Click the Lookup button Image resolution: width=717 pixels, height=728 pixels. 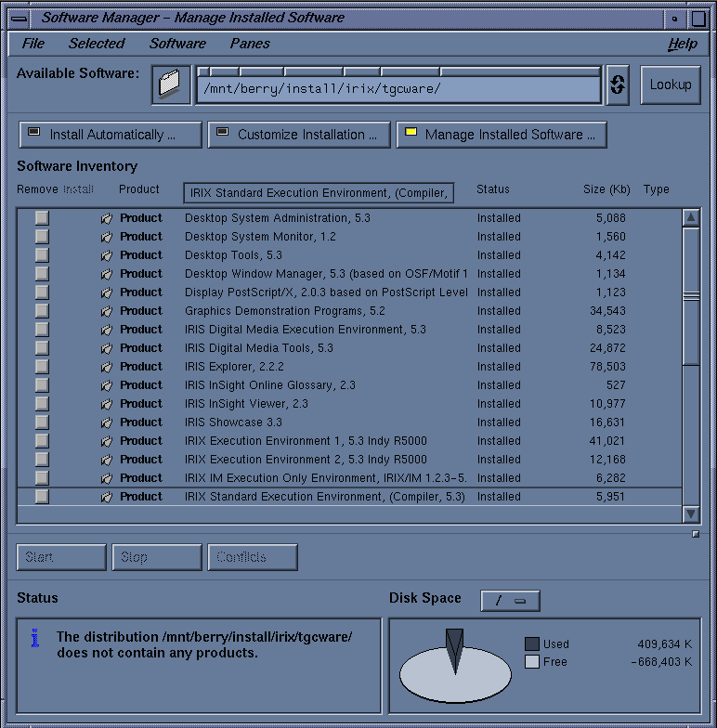tap(671, 85)
